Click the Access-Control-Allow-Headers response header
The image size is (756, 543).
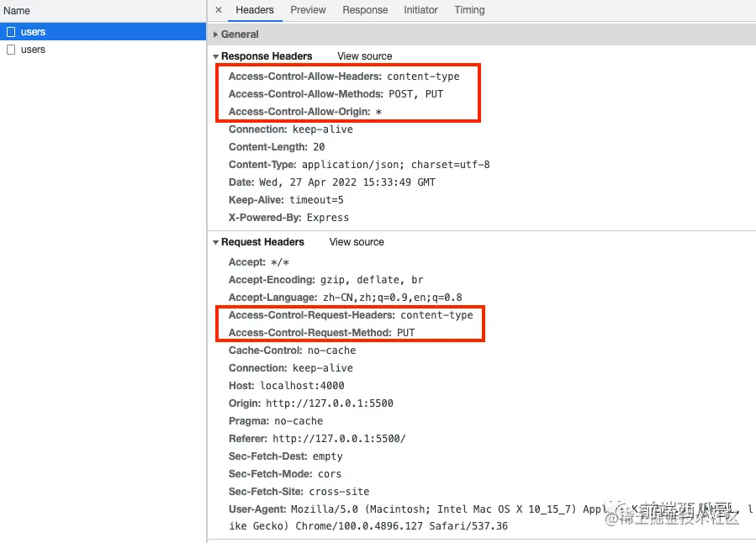344,76
